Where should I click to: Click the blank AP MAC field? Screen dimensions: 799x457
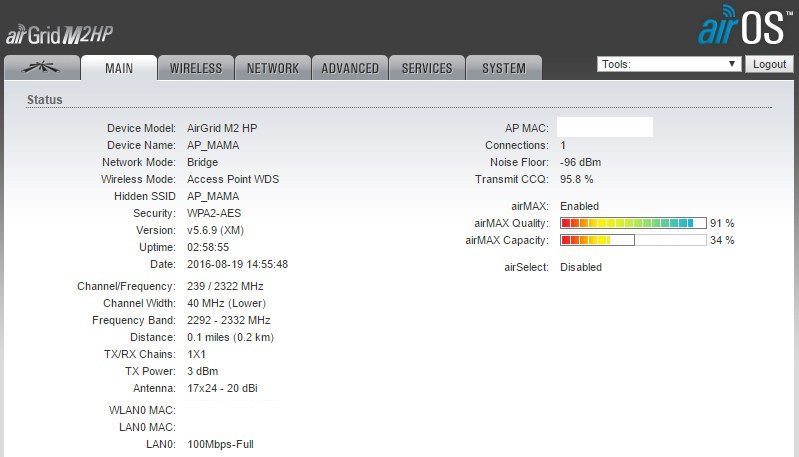coord(605,127)
